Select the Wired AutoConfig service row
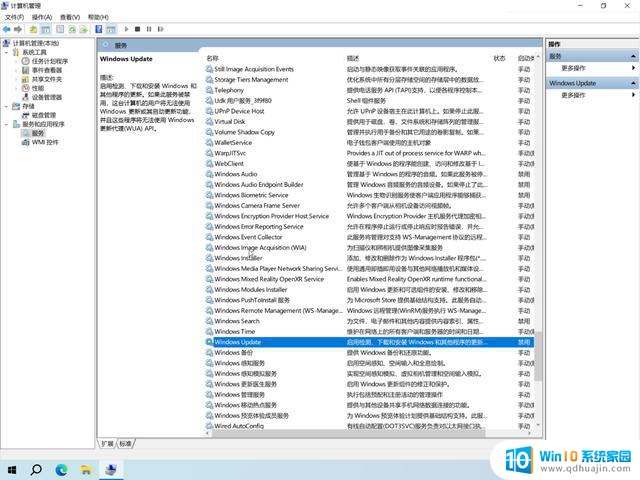Screen dimensions: 640x480 coord(369,426)
